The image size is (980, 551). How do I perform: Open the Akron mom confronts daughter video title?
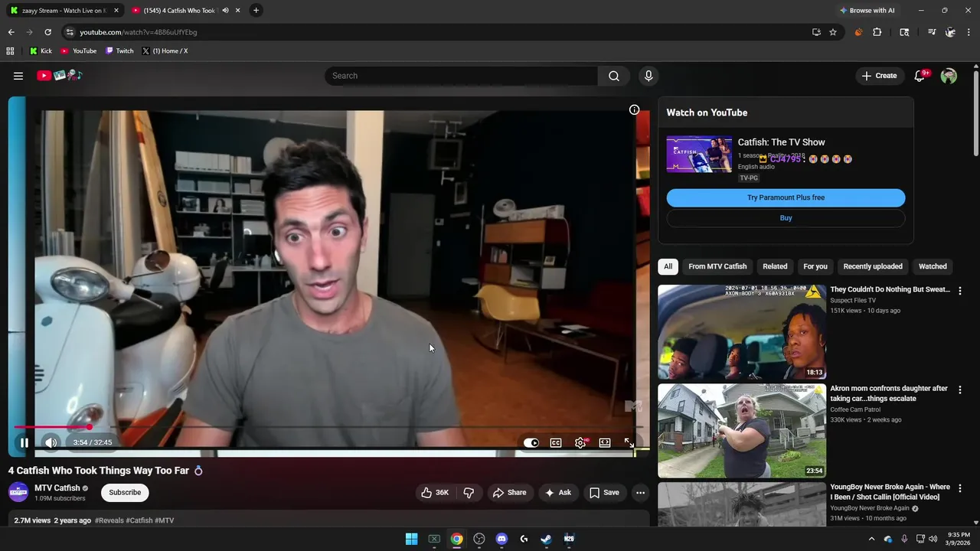tap(889, 393)
